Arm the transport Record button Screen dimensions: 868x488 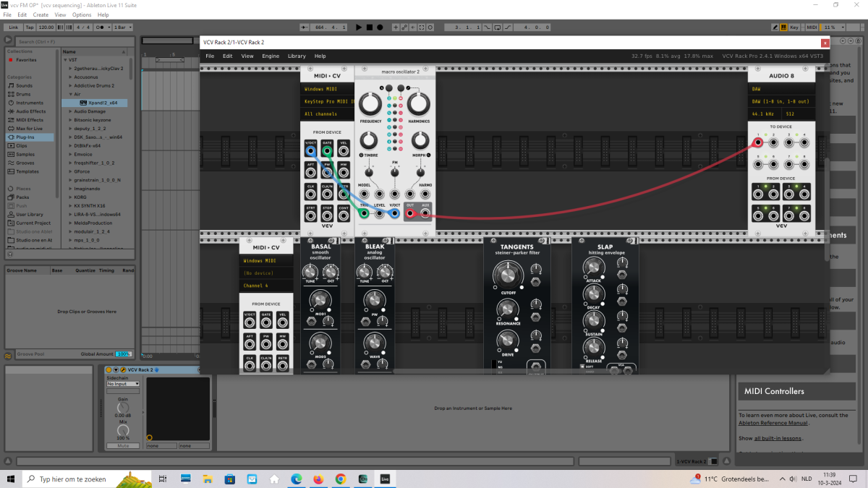379,27
